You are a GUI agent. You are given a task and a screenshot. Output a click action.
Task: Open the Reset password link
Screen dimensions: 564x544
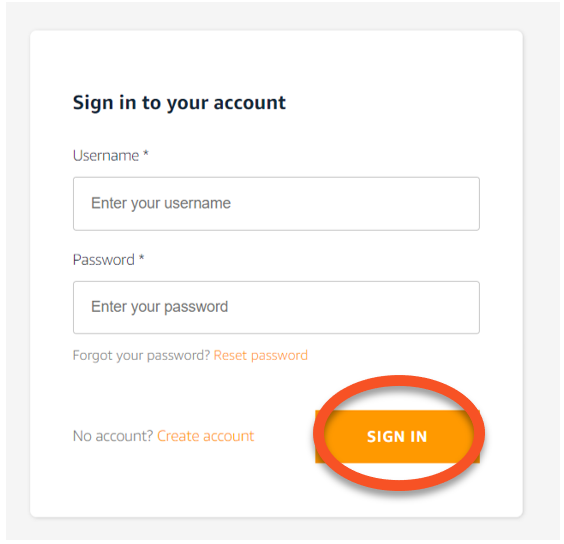tap(261, 355)
